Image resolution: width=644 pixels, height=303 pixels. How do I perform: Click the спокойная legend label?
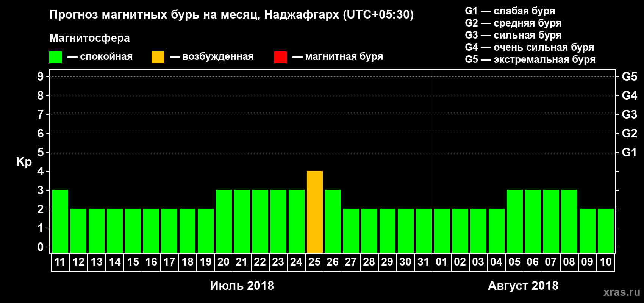[x=106, y=56]
